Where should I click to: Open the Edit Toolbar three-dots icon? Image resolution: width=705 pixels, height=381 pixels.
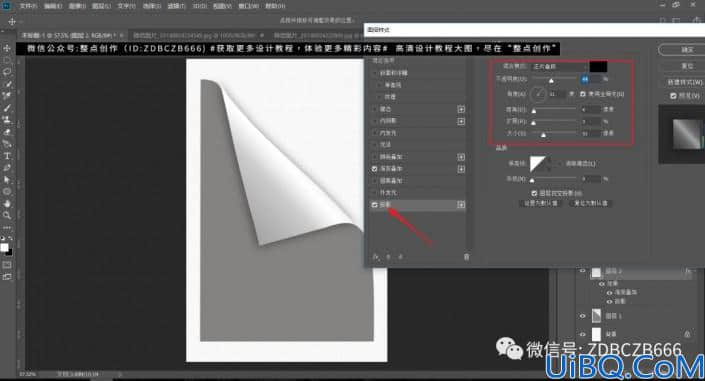[7, 228]
